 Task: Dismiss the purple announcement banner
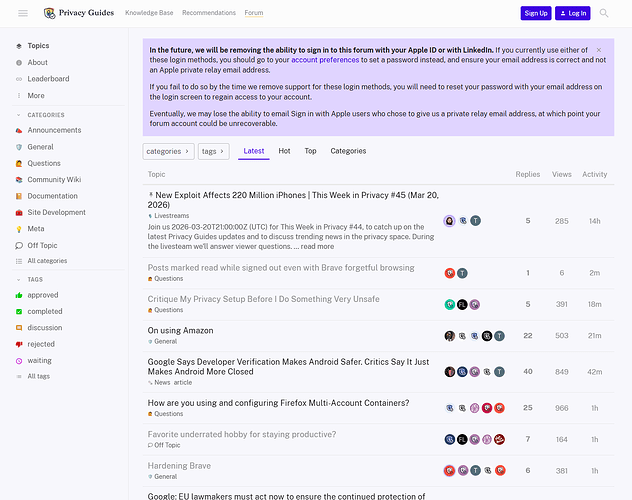pyautogui.click(x=599, y=50)
